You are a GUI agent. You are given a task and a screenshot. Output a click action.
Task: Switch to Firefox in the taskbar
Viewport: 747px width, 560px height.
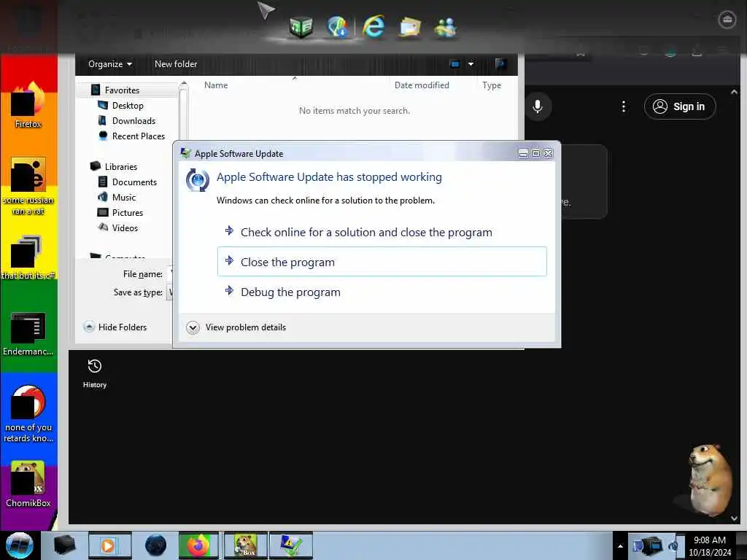click(198, 545)
